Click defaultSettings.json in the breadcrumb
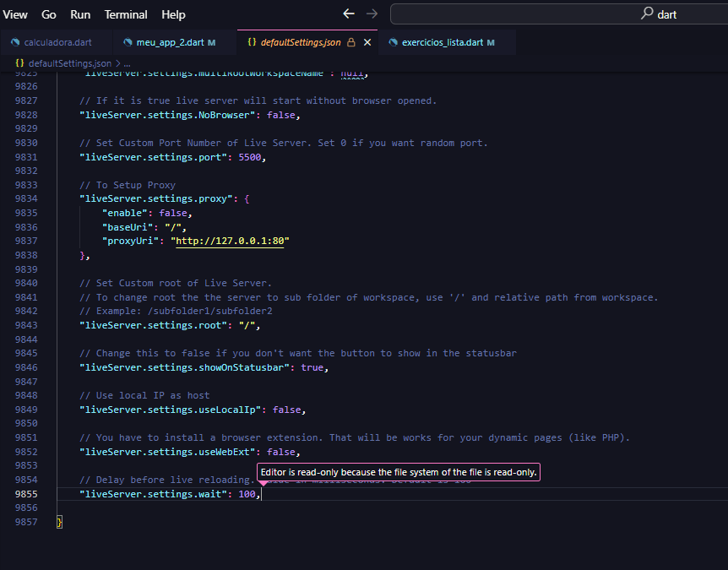728x570 pixels. [70, 63]
